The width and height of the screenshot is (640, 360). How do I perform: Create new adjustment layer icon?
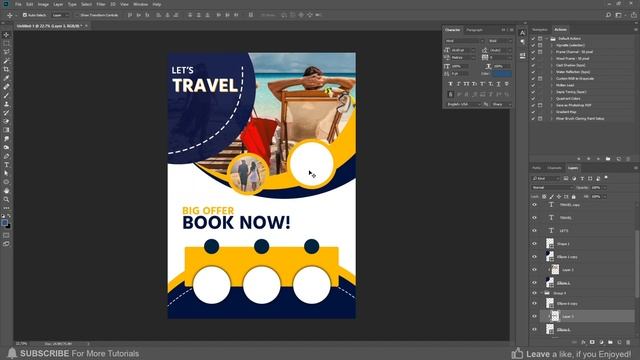(601, 342)
